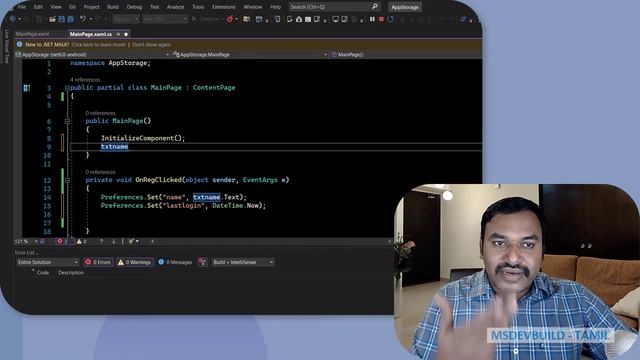Go to next issue down arrow
640x360 pixels.
point(113,241)
